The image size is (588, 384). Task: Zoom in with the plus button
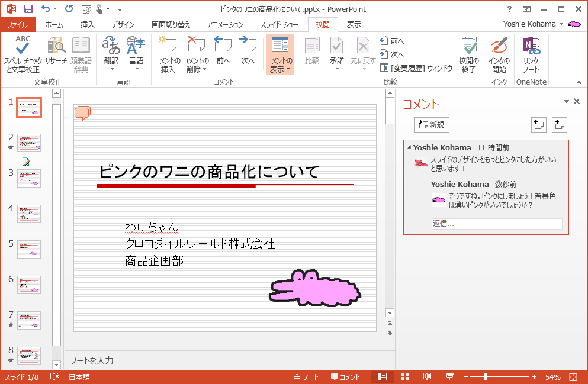pos(534,377)
